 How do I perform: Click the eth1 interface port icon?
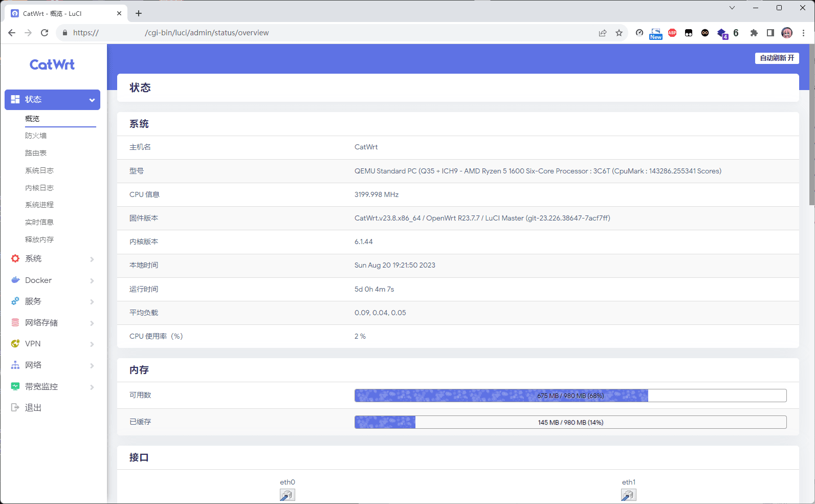click(x=629, y=495)
